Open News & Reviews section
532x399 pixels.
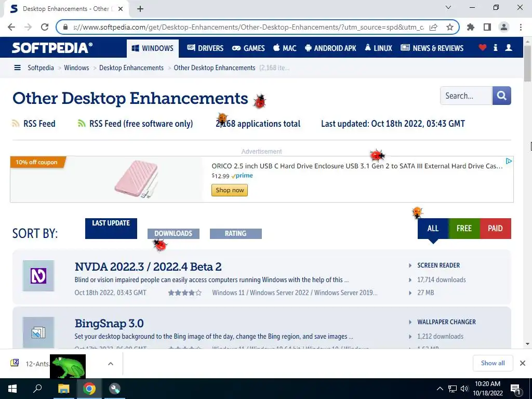432,48
